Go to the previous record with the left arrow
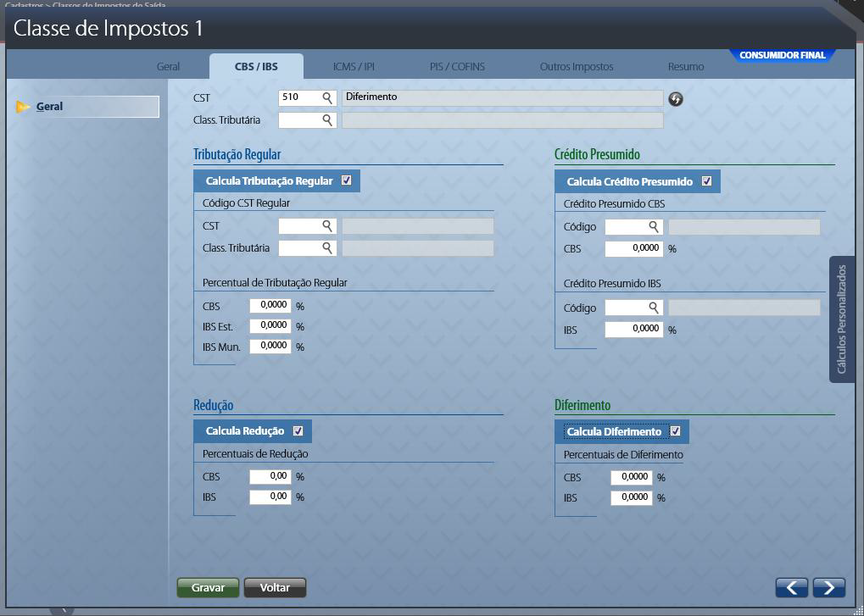This screenshot has height=616, width=864. click(791, 587)
